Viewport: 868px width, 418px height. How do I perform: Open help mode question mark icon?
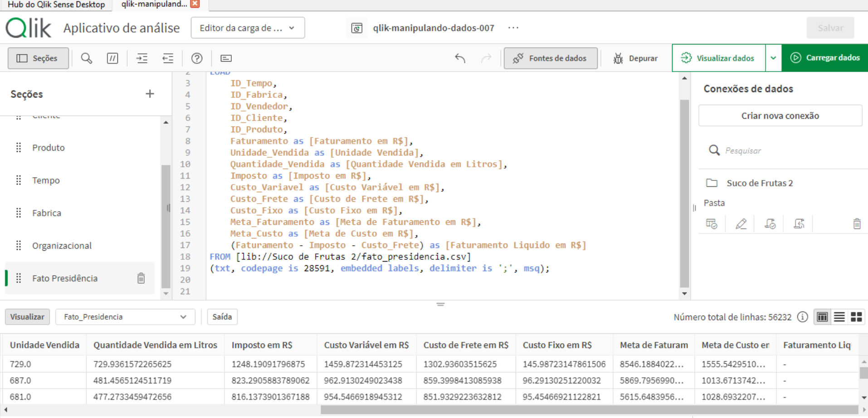point(197,58)
